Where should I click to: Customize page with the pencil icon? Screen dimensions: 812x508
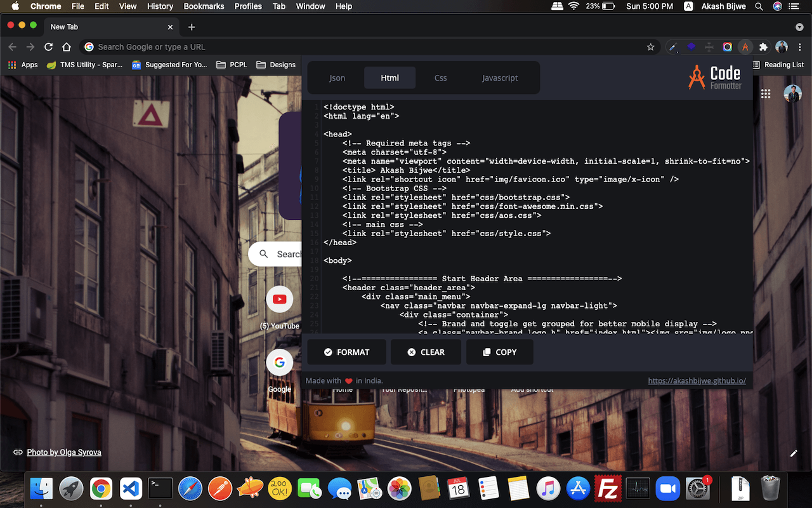click(794, 453)
